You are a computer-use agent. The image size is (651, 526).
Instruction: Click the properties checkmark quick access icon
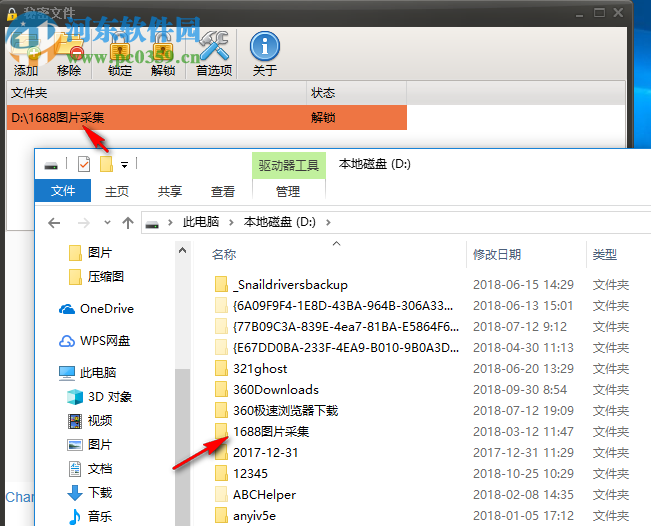84,164
